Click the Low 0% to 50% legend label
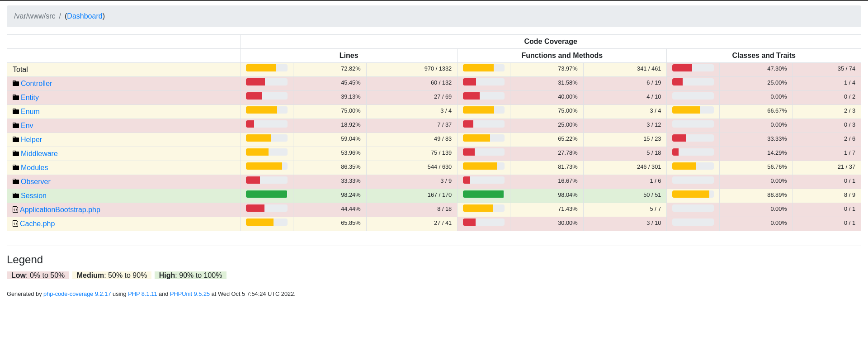 coord(38,275)
